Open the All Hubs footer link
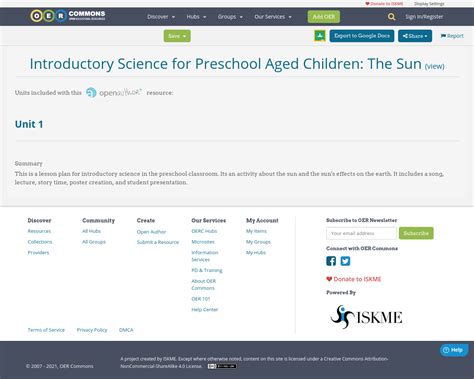Viewport: 474px width, 379px height. [91, 231]
